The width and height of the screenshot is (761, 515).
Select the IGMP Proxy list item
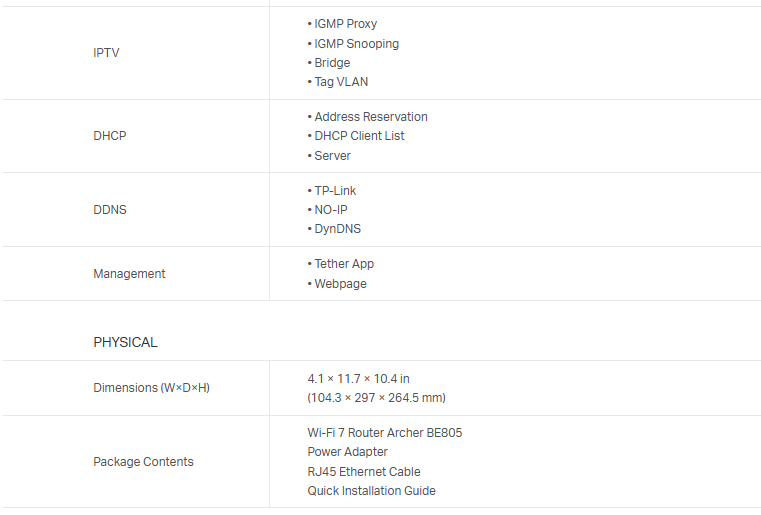tap(345, 24)
